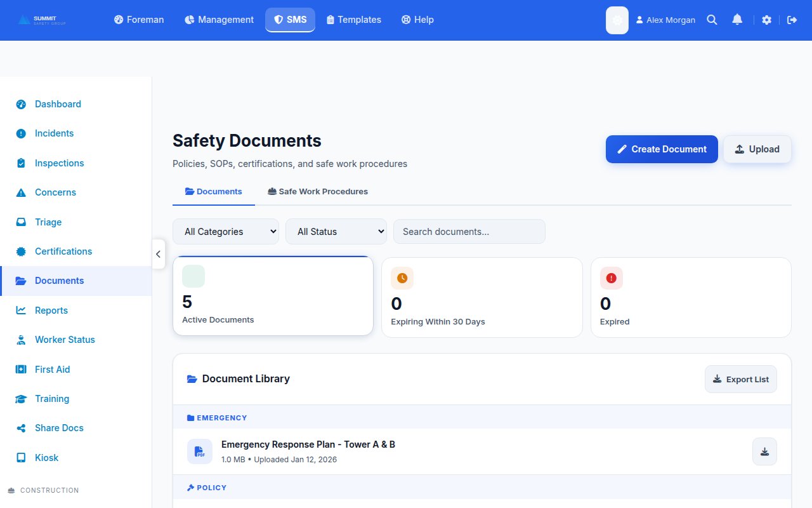Click the Search documents field
This screenshot has width=812, height=508.
click(x=469, y=231)
